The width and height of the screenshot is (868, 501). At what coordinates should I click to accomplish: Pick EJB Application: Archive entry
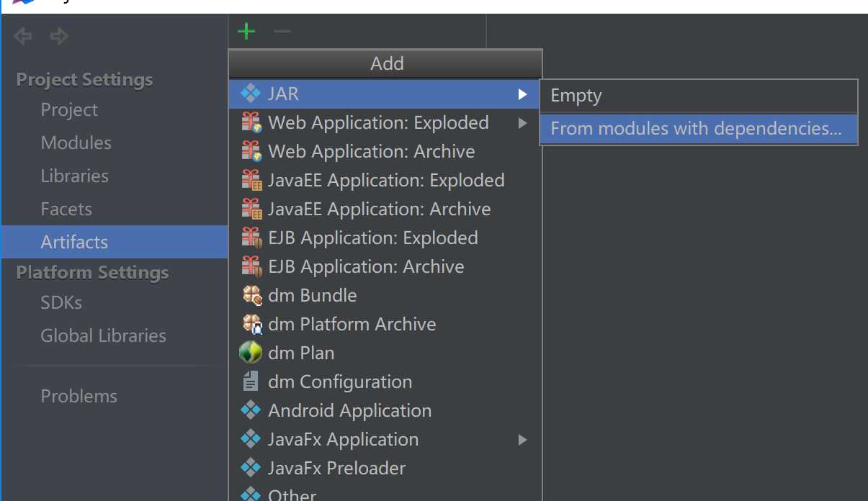(x=385, y=266)
